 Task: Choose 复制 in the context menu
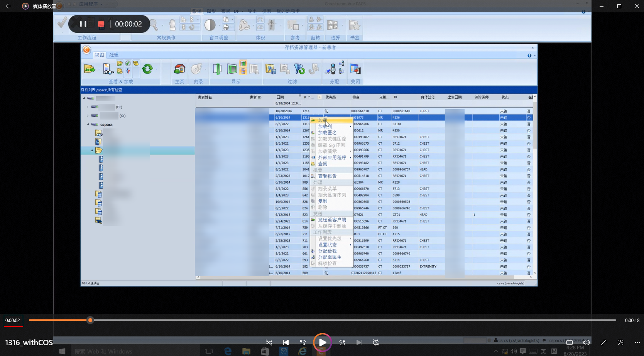pos(331,201)
